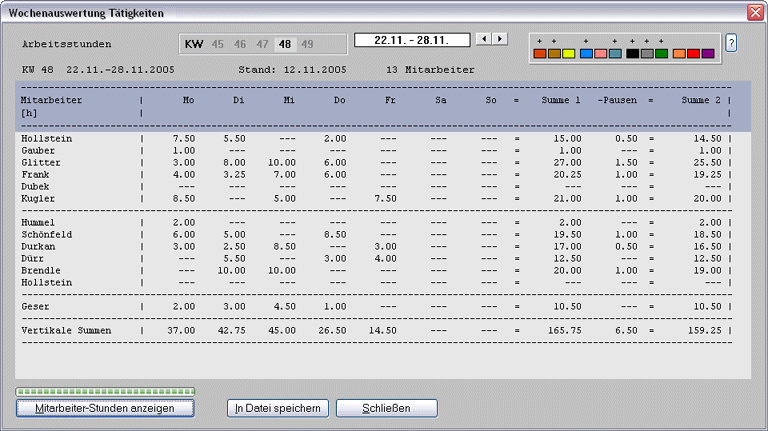This screenshot has height=431, width=768.
Task: Advance to next week with right arrow
Action: 500,39
